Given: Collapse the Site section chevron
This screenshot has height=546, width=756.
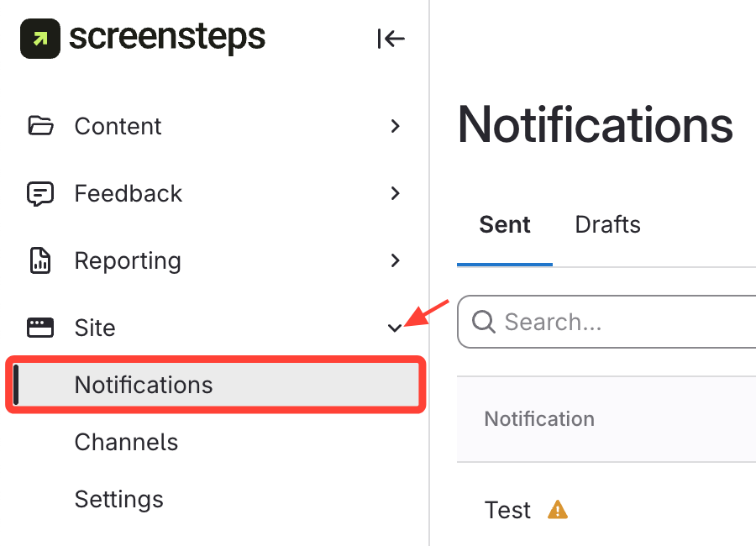Looking at the screenshot, I should 395,328.
